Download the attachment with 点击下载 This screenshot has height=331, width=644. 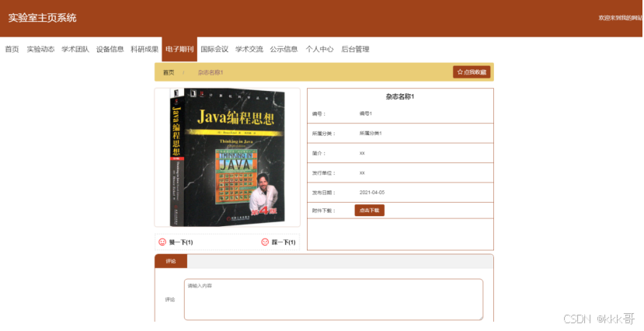(369, 211)
